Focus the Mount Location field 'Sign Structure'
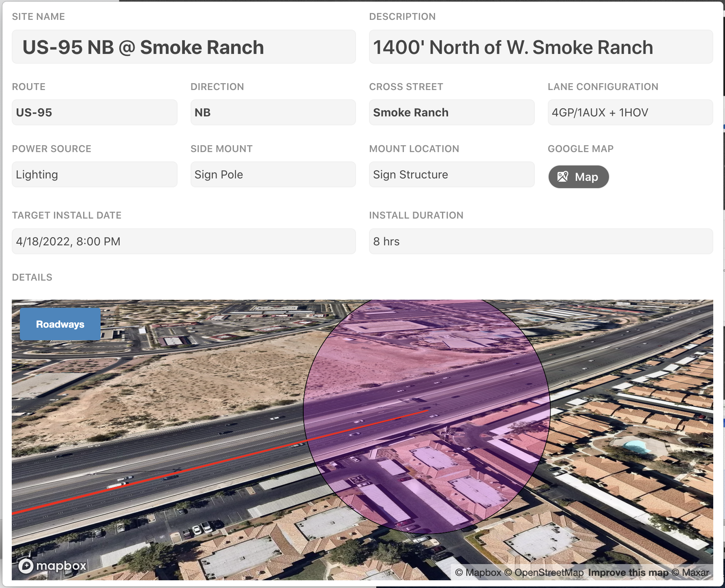Screen dimensions: 725x588 click(452, 174)
